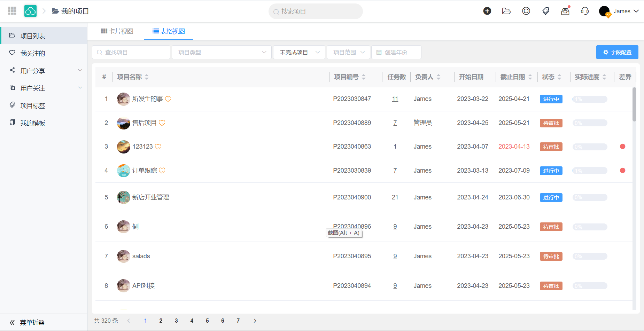Click the 字段配置 button
This screenshot has width=644, height=331.
pyautogui.click(x=617, y=52)
